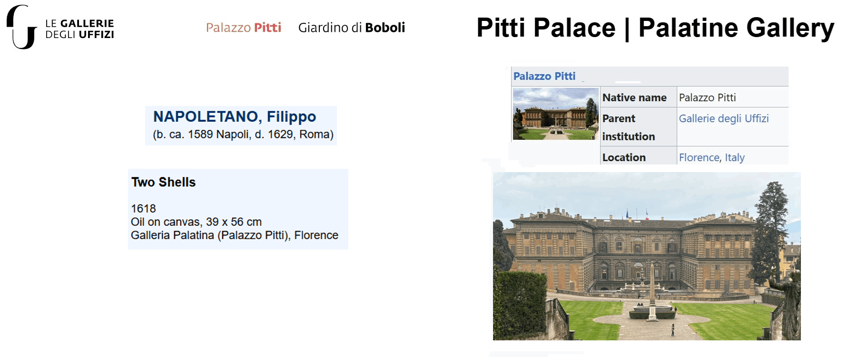Click the artist's birth and death line
This screenshot has height=357, width=868.
click(243, 135)
